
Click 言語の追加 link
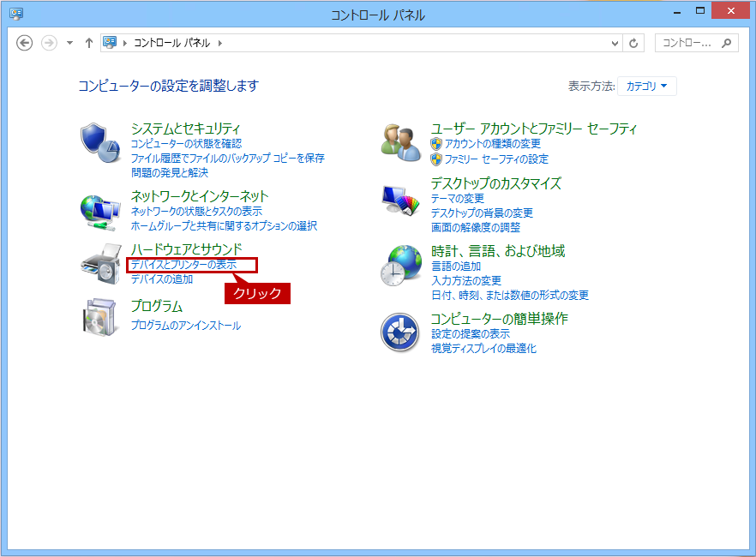point(456,266)
